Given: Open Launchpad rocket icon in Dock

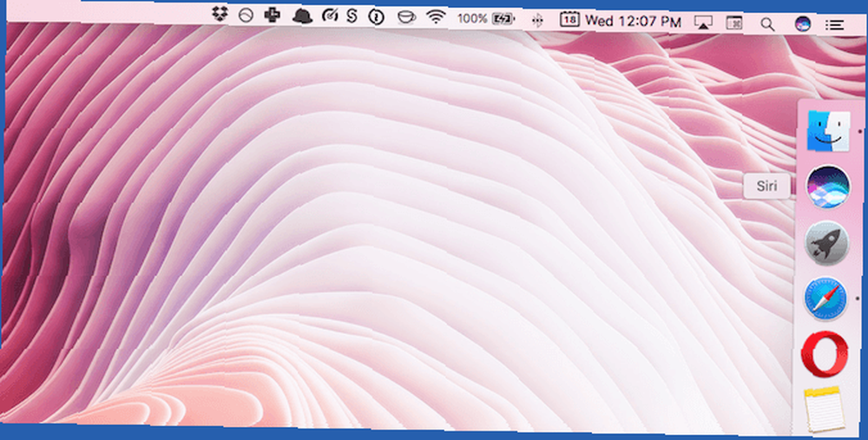Looking at the screenshot, I should pos(826,243).
